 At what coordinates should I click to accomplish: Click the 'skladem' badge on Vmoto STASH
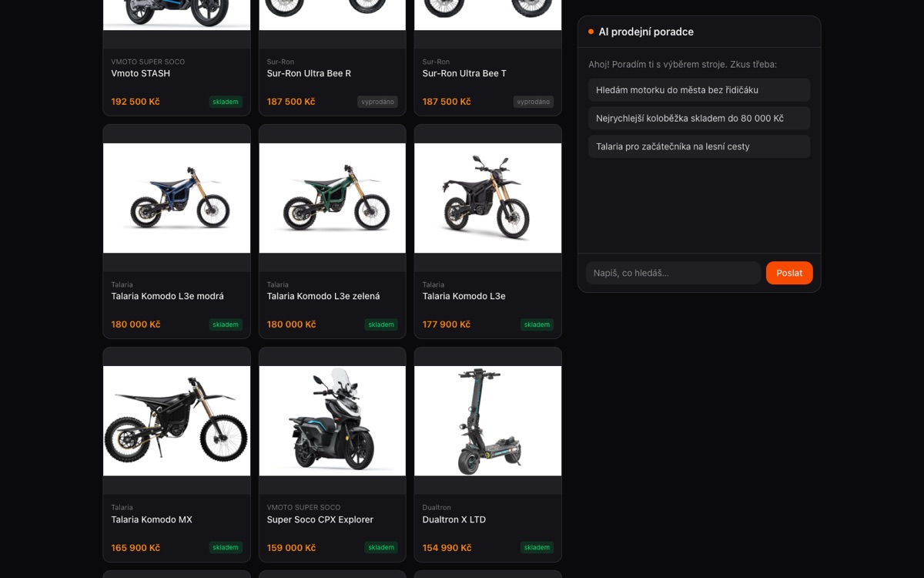(x=226, y=102)
